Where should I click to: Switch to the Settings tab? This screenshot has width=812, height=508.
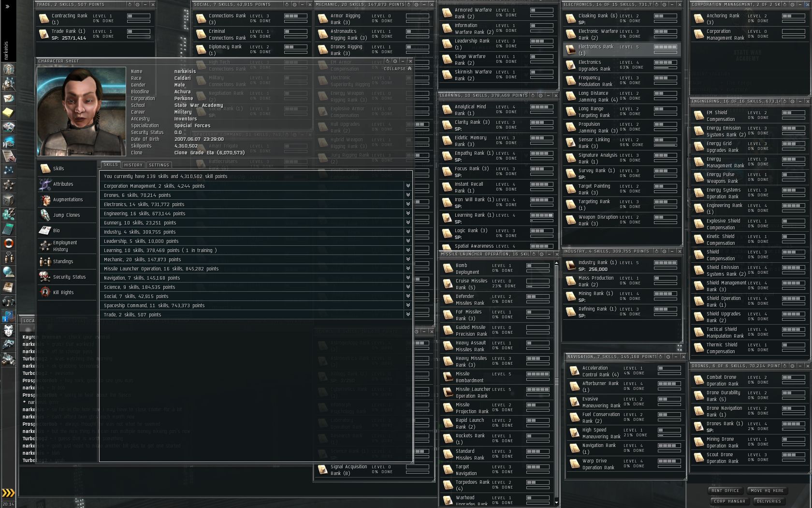click(x=159, y=165)
